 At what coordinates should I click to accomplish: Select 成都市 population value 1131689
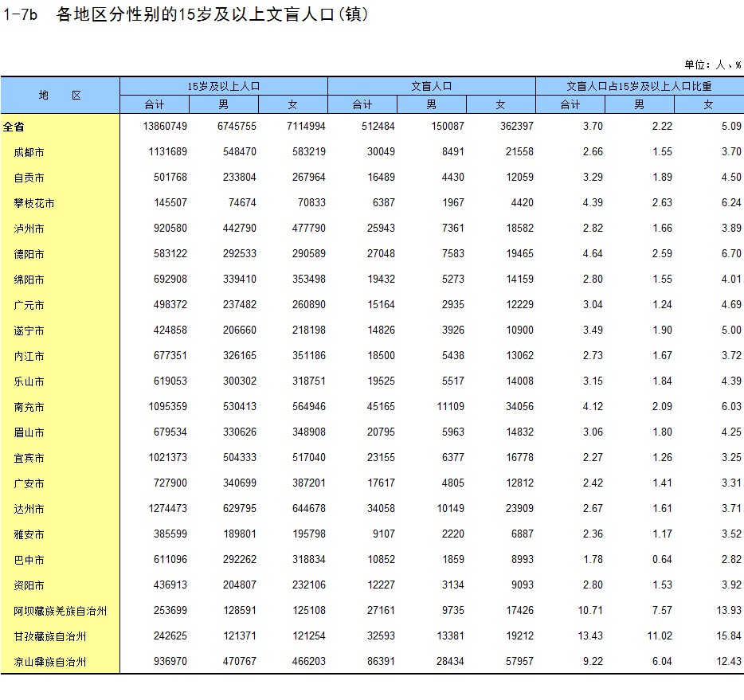167,152
